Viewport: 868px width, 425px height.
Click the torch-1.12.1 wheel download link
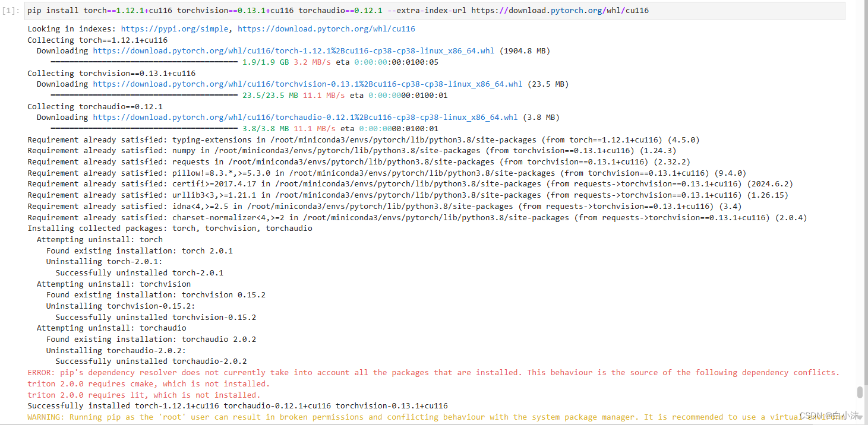pyautogui.click(x=292, y=50)
